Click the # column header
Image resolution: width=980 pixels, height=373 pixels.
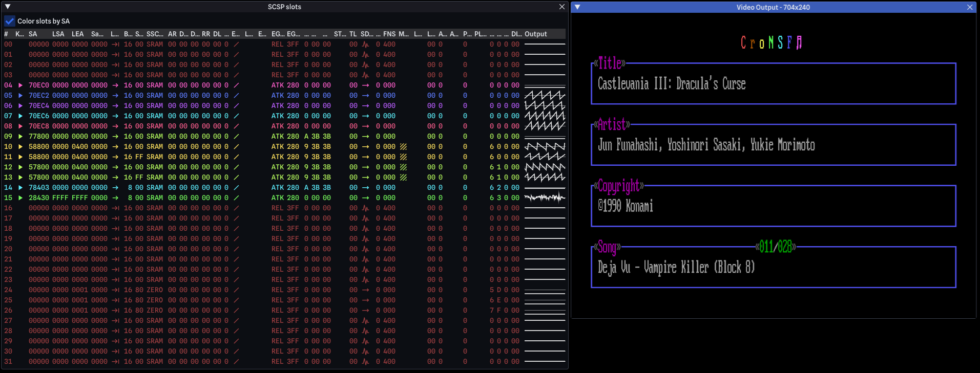click(x=6, y=34)
